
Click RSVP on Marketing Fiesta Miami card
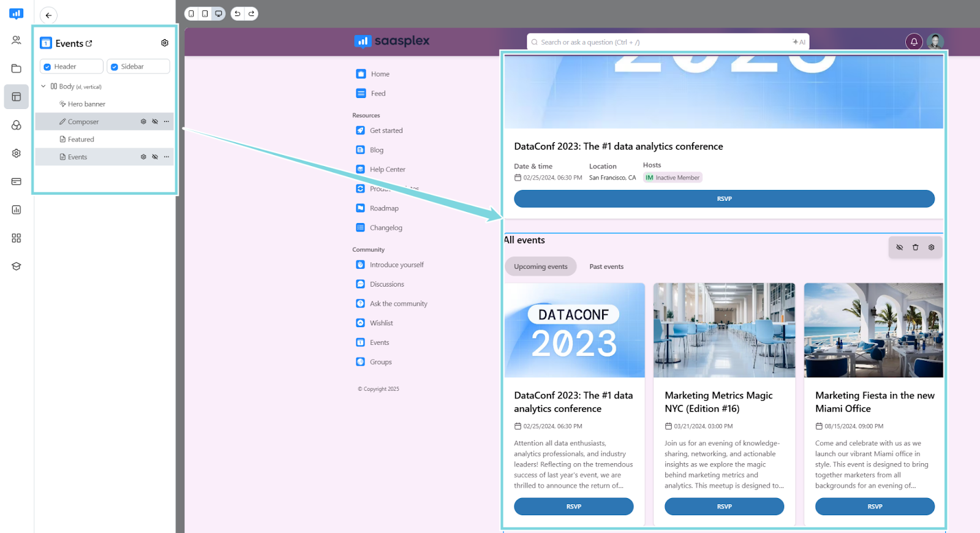[875, 507]
